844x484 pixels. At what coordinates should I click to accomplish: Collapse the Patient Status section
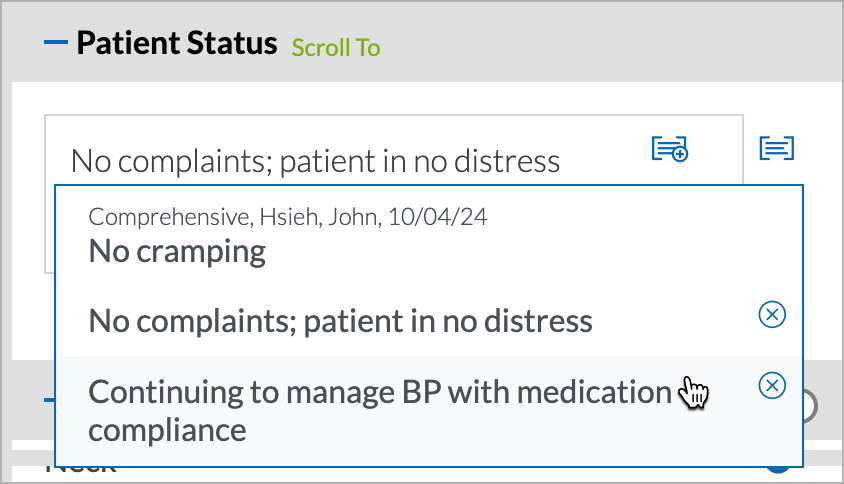(56, 42)
